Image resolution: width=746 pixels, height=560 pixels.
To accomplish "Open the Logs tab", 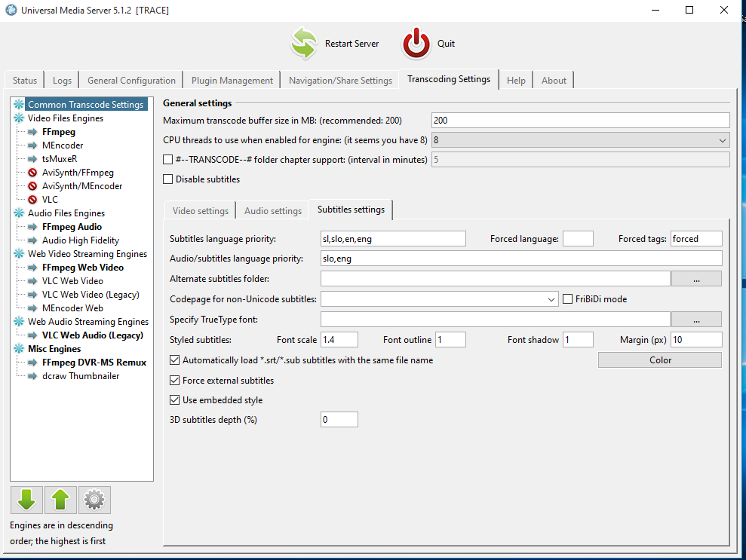I will (x=62, y=81).
